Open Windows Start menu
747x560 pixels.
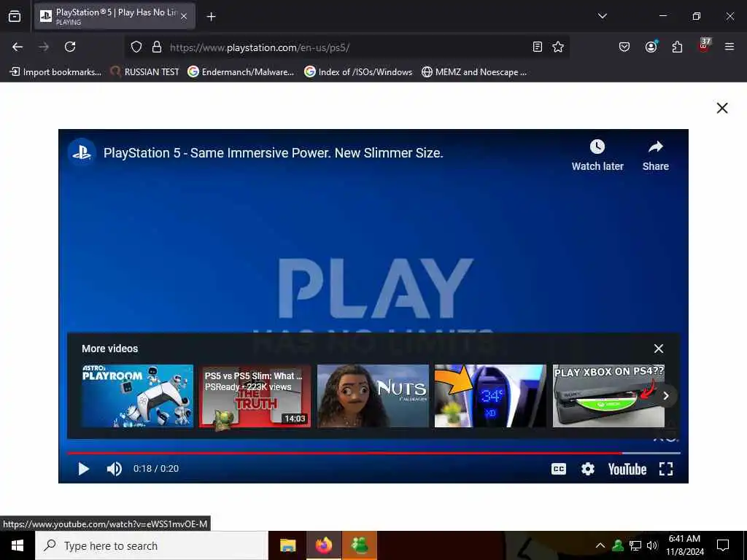click(18, 545)
